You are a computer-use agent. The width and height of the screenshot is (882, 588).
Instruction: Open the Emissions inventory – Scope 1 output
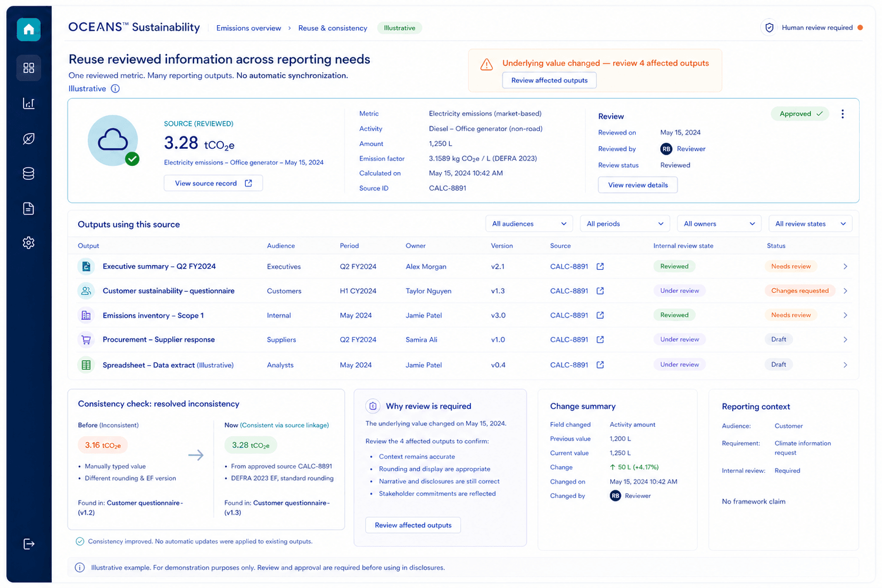(153, 315)
